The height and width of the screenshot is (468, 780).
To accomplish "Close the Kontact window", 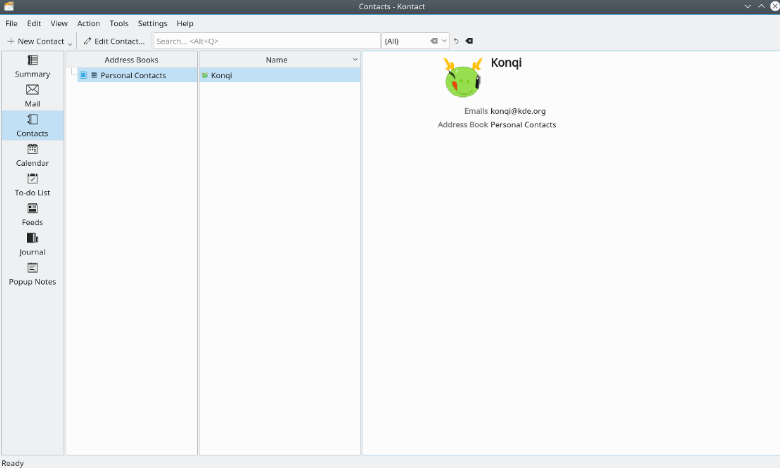I will click(x=775, y=6).
